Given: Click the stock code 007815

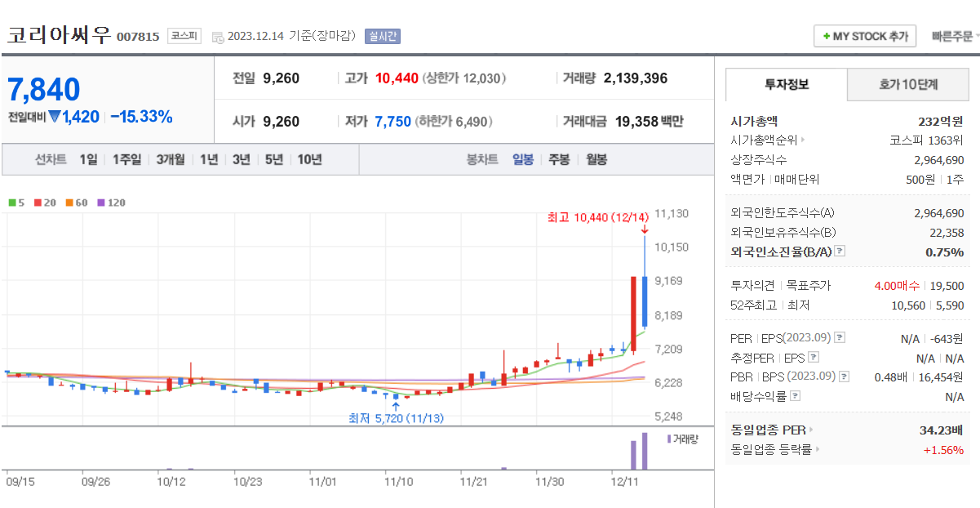Looking at the screenshot, I should pos(138,37).
